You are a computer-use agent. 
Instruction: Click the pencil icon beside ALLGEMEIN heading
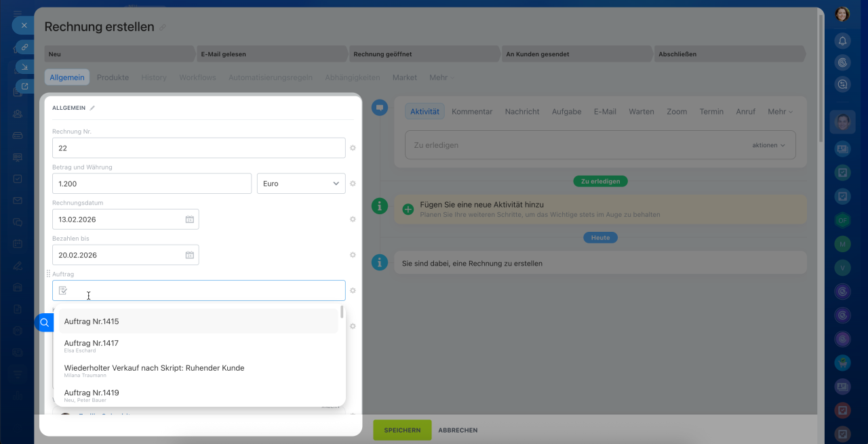(92, 108)
